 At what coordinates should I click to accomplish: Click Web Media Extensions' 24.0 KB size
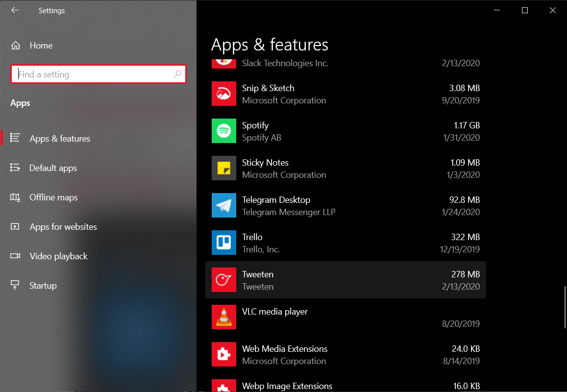coord(466,349)
